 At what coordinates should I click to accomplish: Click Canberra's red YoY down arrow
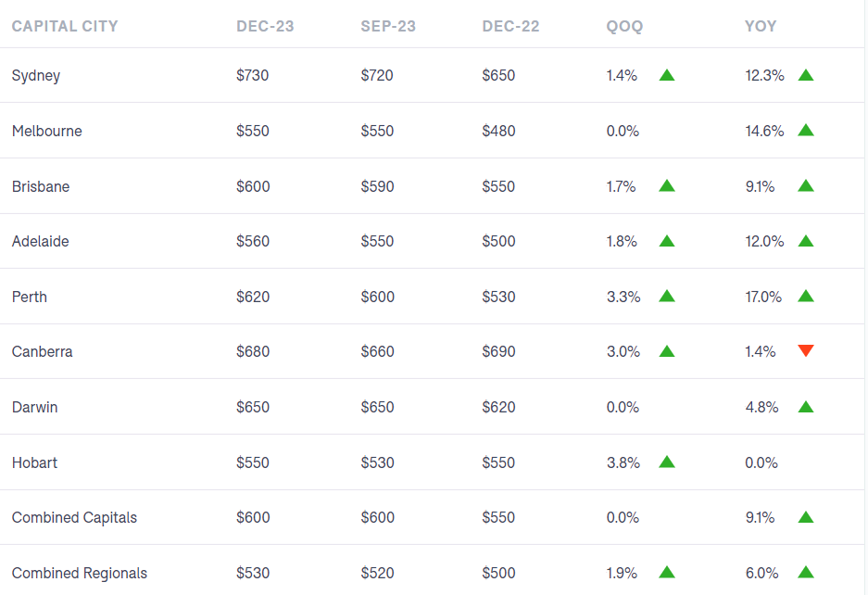pyautogui.click(x=806, y=351)
